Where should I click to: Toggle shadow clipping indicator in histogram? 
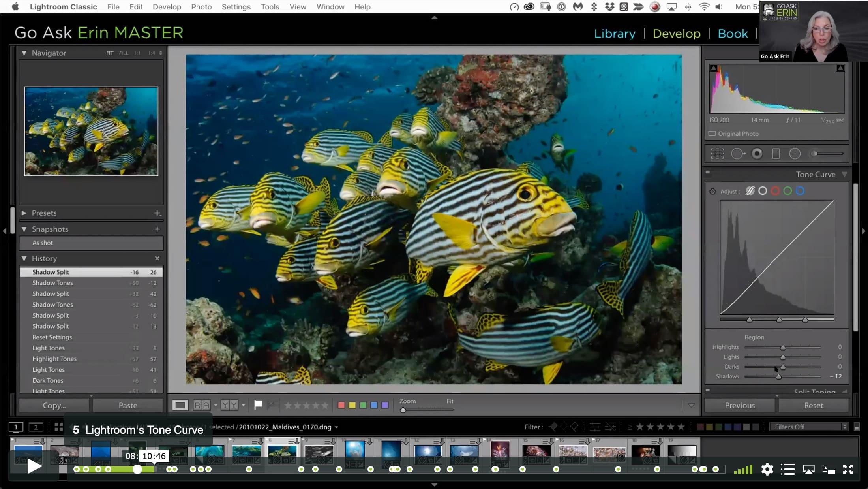click(714, 68)
